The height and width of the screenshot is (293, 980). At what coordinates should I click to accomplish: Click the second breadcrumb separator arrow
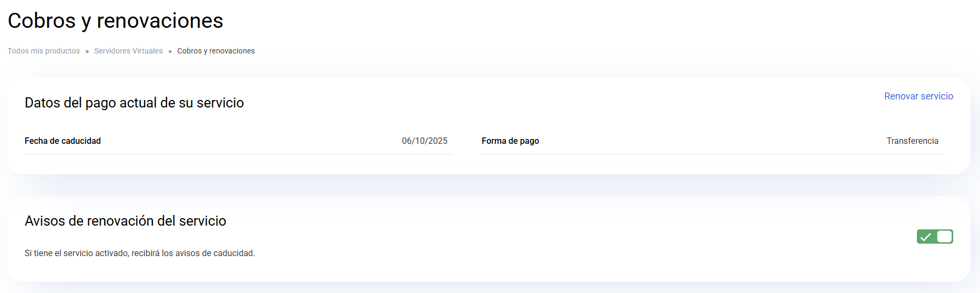click(170, 51)
